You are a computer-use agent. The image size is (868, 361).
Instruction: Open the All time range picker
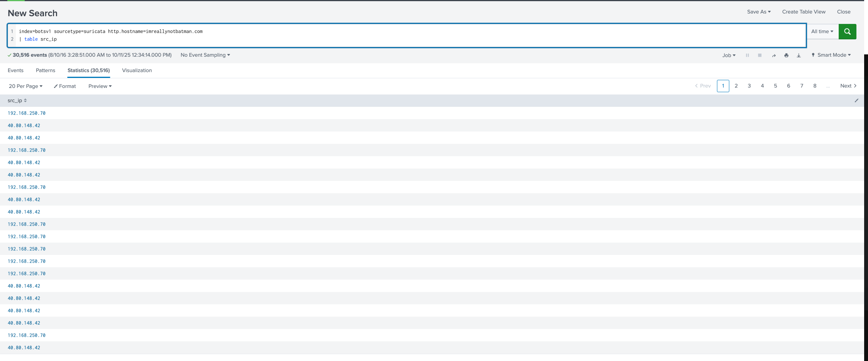[822, 32]
